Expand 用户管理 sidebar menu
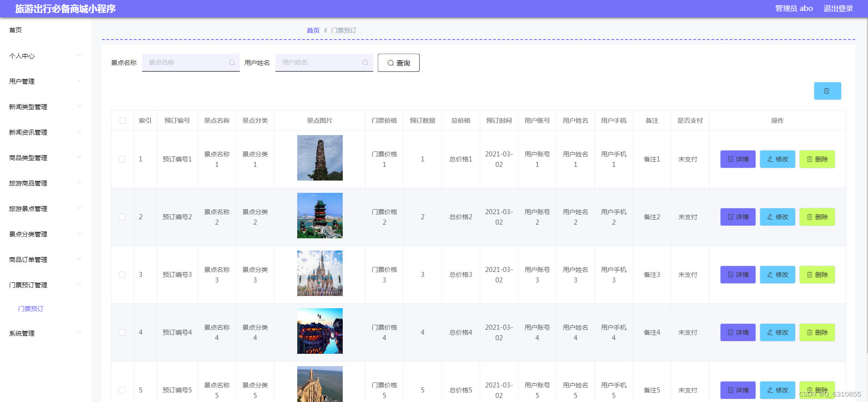Screen dimensions: 868x402 point(46,81)
